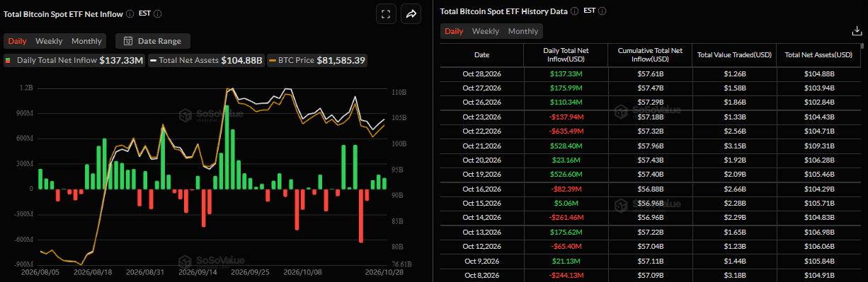The width and height of the screenshot is (868, 282).
Task: Click the largest red outflow bar
Action: tap(361, 216)
